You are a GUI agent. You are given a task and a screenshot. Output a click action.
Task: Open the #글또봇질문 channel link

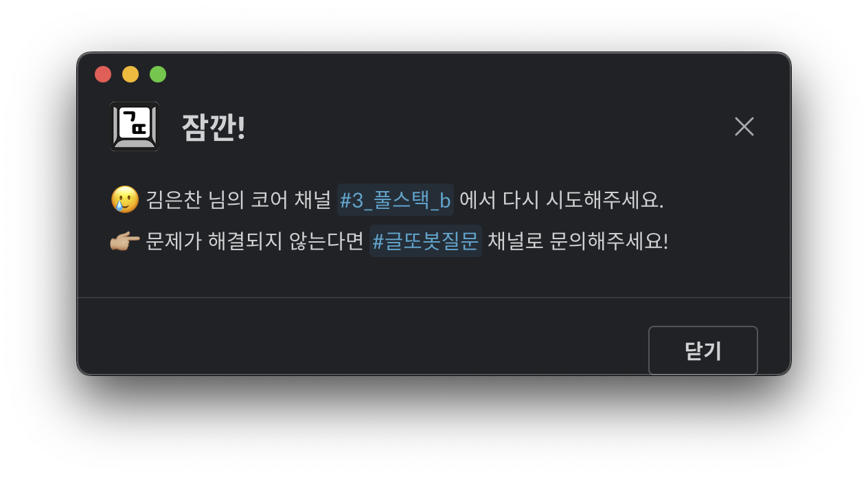click(x=426, y=242)
